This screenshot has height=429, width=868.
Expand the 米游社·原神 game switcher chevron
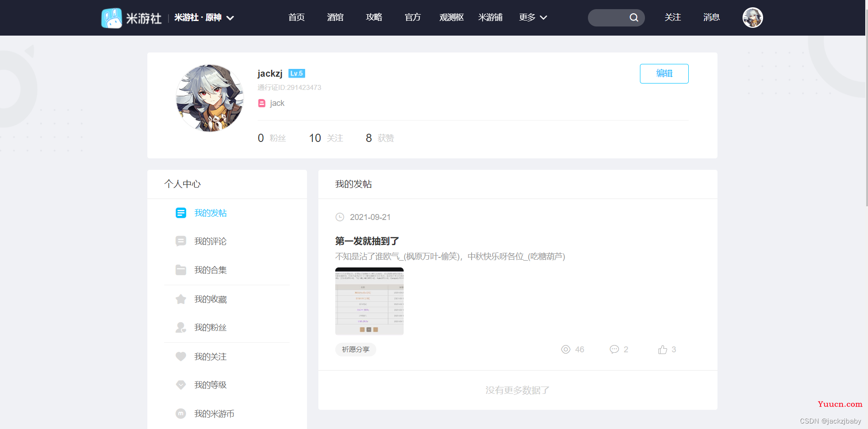point(230,18)
